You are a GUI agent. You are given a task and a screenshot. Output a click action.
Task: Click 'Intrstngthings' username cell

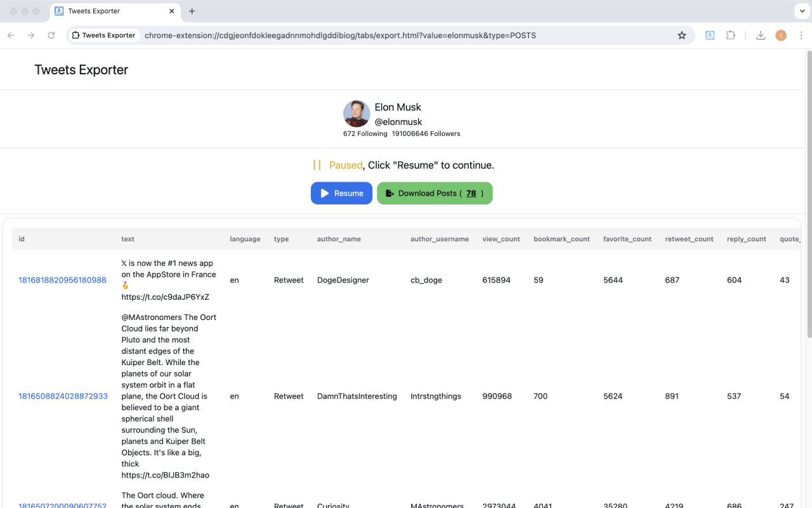click(x=435, y=396)
